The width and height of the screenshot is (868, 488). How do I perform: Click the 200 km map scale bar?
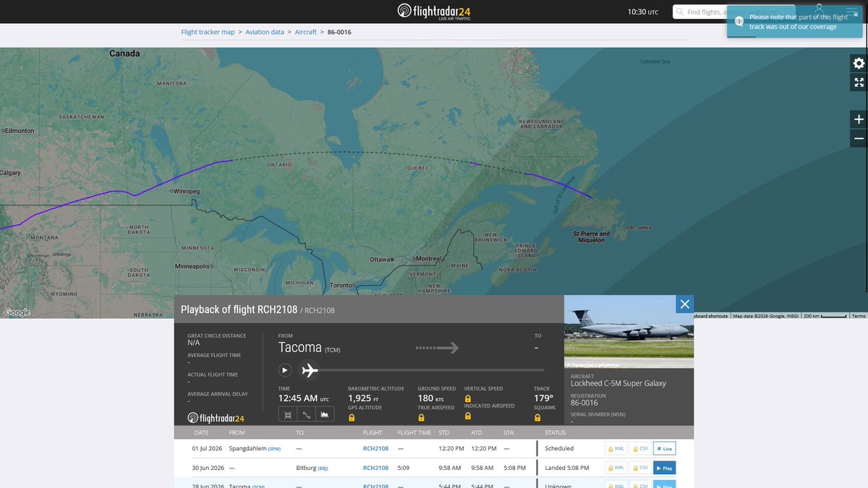(x=825, y=316)
